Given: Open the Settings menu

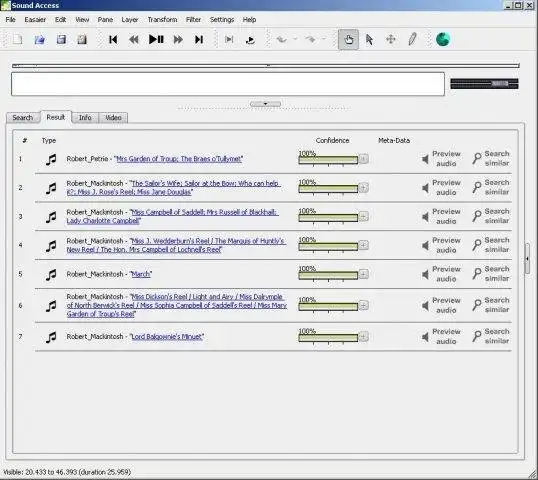Looking at the screenshot, I should [222, 20].
